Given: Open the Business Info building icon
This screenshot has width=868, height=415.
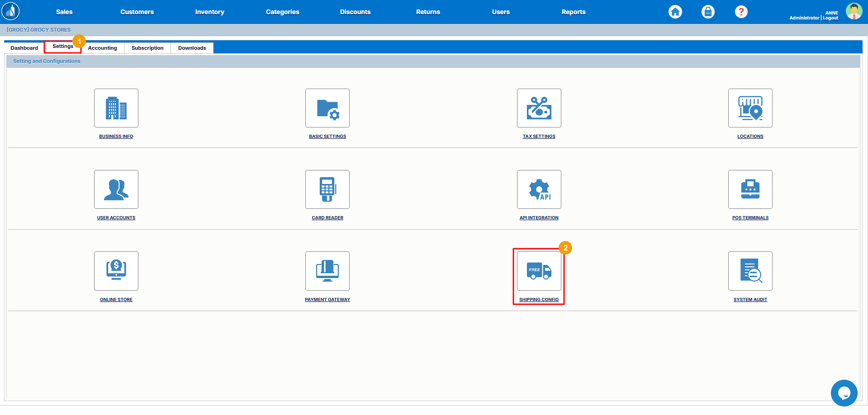Looking at the screenshot, I should pyautogui.click(x=116, y=108).
